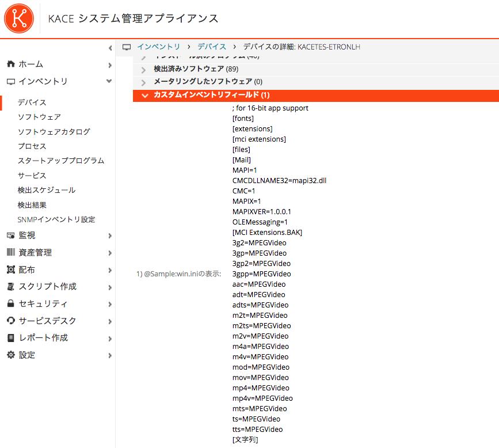Click the tts=MPEGVideo line
This screenshot has height=448, width=499.
pos(257,430)
